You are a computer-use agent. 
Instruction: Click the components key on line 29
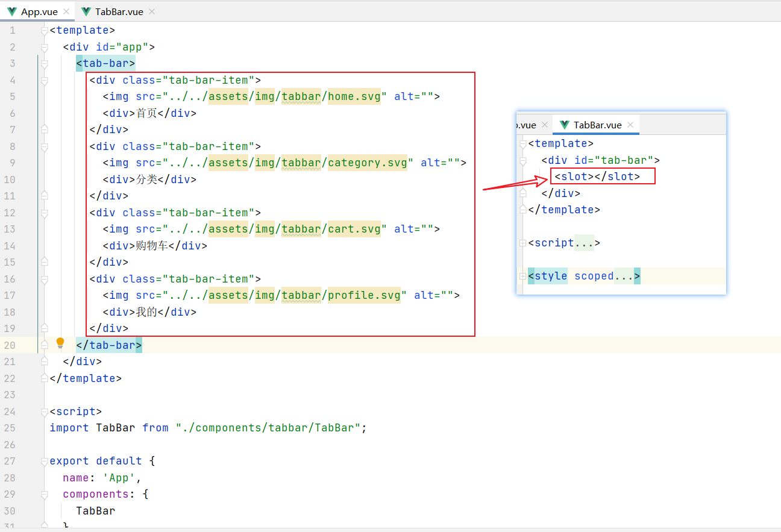point(95,494)
